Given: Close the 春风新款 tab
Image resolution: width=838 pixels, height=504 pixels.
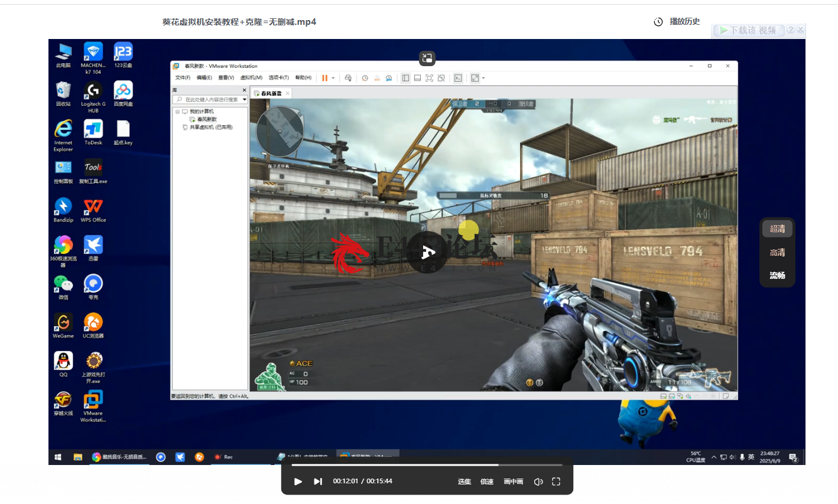Looking at the screenshot, I should [x=288, y=93].
